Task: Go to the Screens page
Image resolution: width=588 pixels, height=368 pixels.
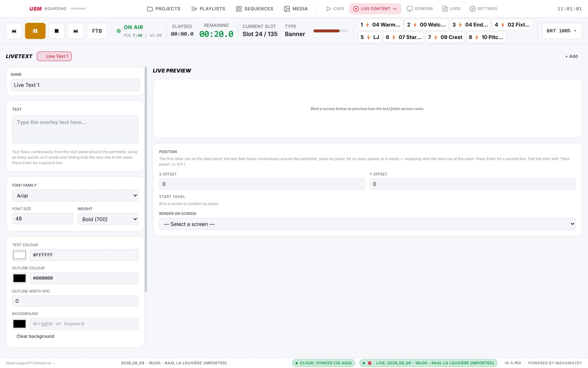Action: 420,8
